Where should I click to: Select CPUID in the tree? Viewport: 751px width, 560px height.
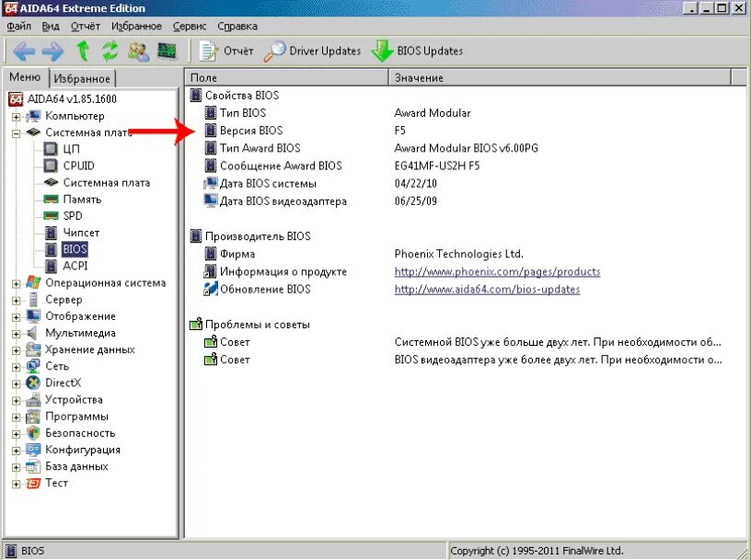coord(78,166)
